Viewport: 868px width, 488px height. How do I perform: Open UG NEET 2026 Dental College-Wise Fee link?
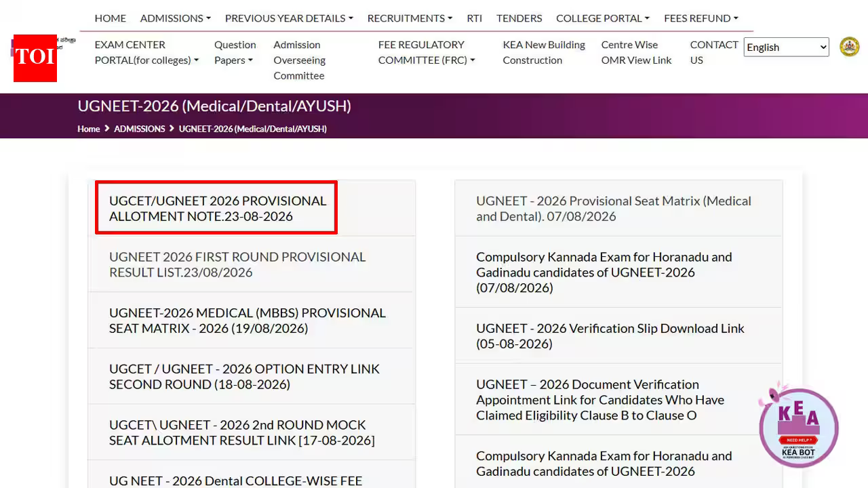click(x=236, y=481)
